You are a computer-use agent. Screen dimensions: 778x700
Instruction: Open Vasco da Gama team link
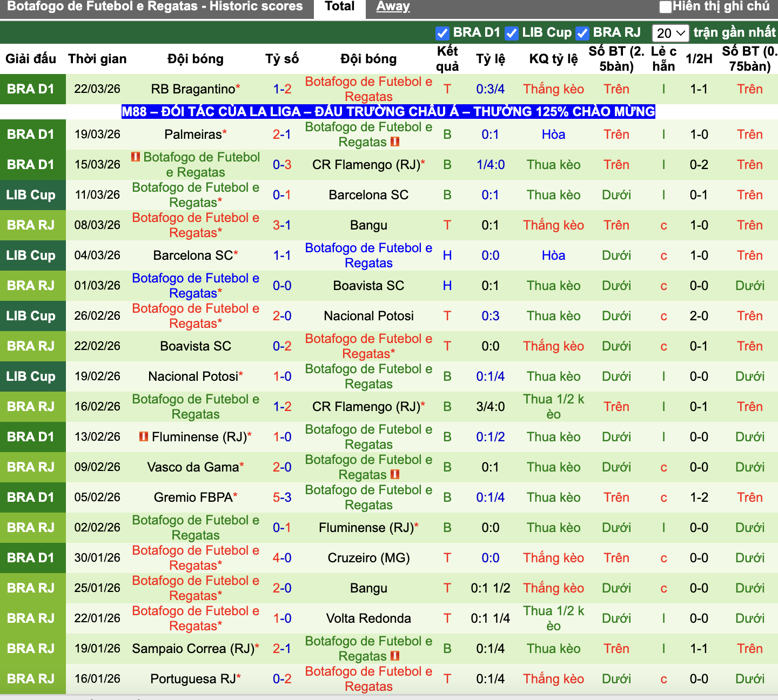[x=193, y=467]
